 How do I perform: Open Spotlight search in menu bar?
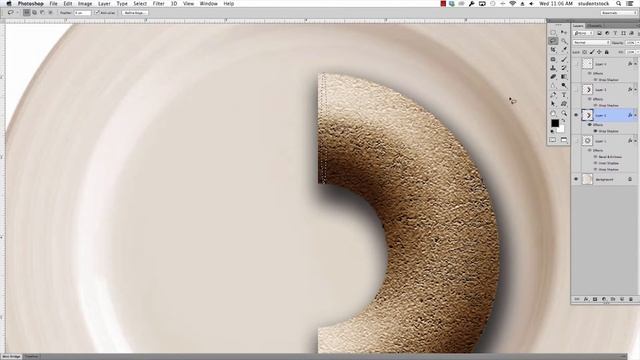[x=619, y=4]
